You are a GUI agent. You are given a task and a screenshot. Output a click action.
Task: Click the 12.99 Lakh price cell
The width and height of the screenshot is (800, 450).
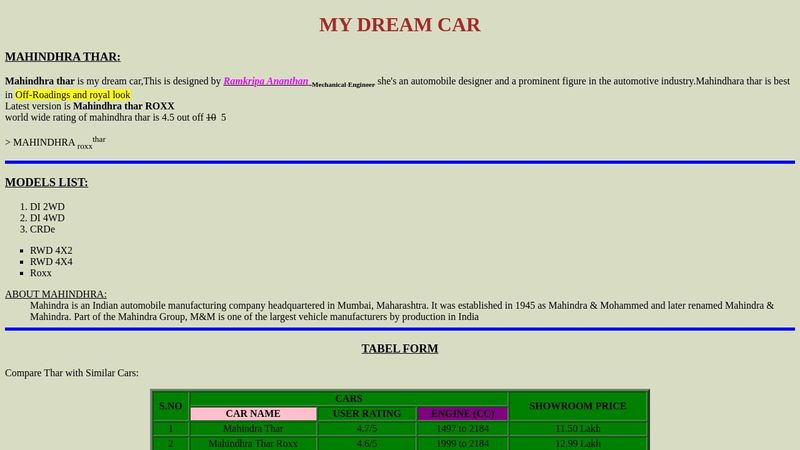tap(578, 443)
